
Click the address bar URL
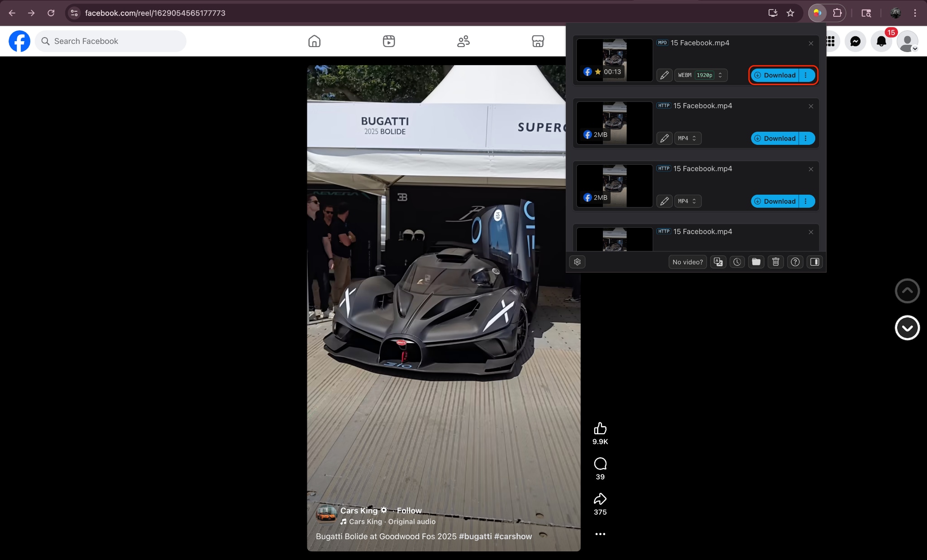155,13
